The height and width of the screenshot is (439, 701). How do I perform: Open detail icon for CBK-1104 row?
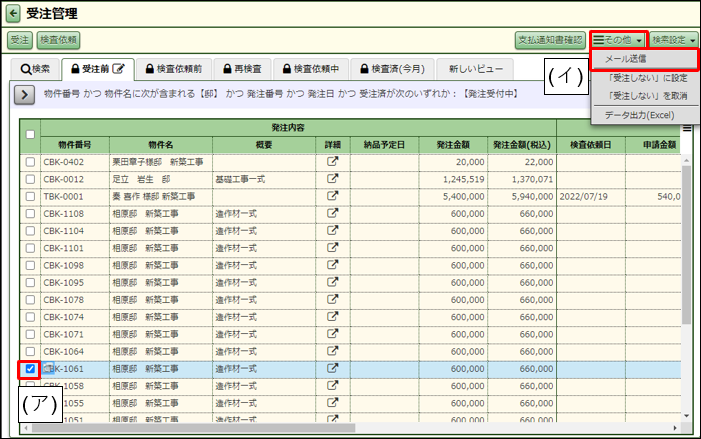332,230
